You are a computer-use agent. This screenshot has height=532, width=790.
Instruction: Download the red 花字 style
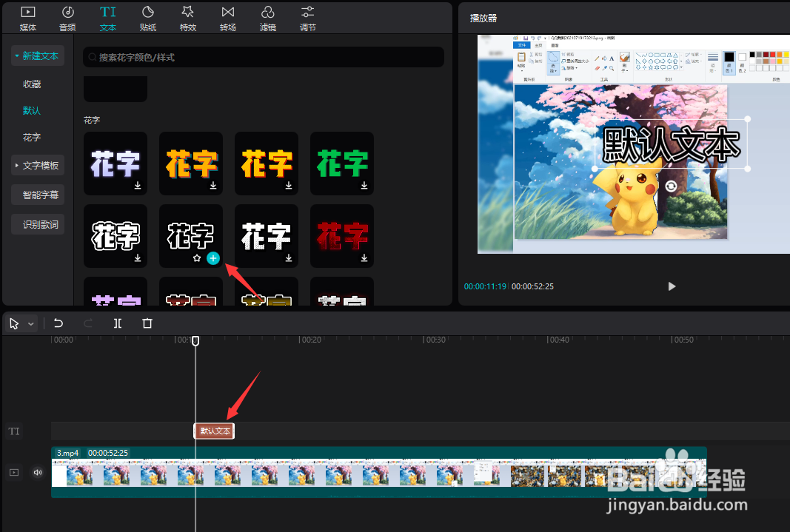pyautogui.click(x=364, y=258)
